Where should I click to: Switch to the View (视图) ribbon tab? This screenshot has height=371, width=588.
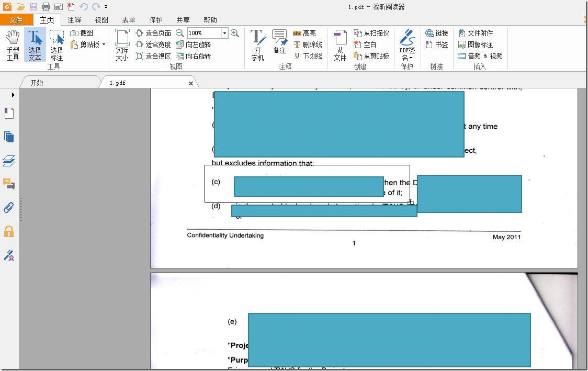101,20
